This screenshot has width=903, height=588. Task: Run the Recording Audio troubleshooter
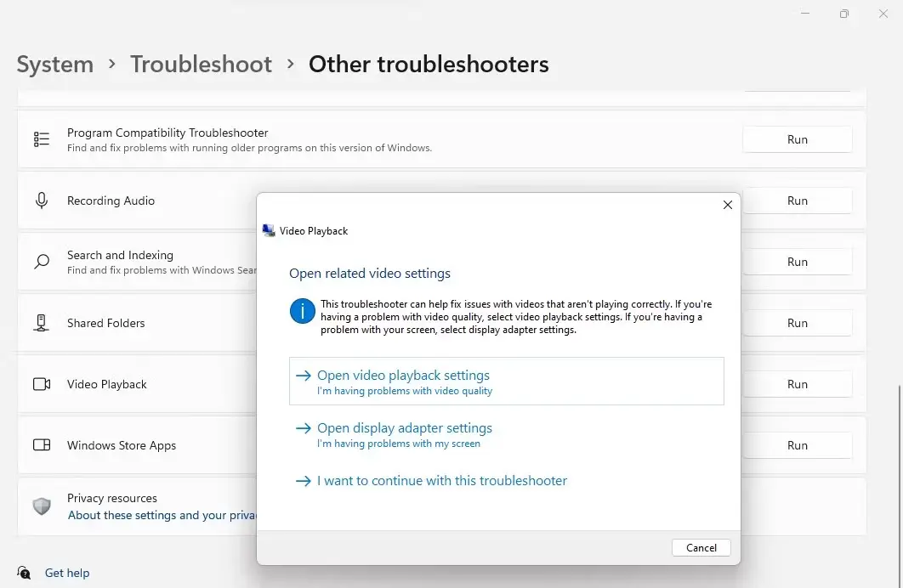click(x=797, y=201)
